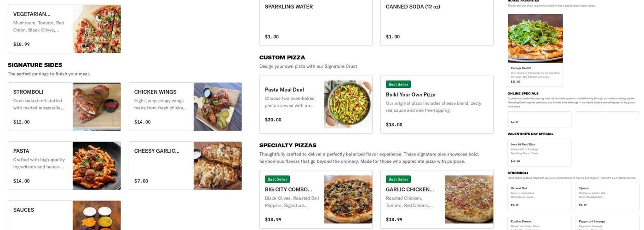Click the Garlic Chicken pizza photo
Viewport: 644px width, 230px height.
click(x=469, y=199)
